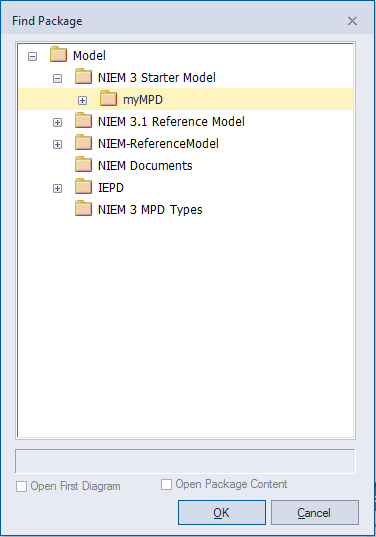Click the NIEM 3 Starter Model folder icon
Image resolution: width=376 pixels, height=537 pixels.
pyautogui.click(x=83, y=76)
